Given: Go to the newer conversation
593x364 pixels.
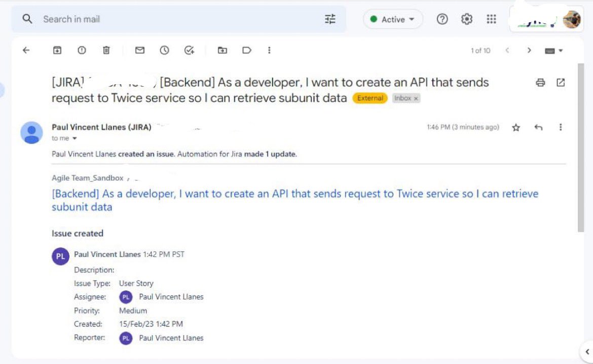Looking at the screenshot, I should tap(507, 50).
